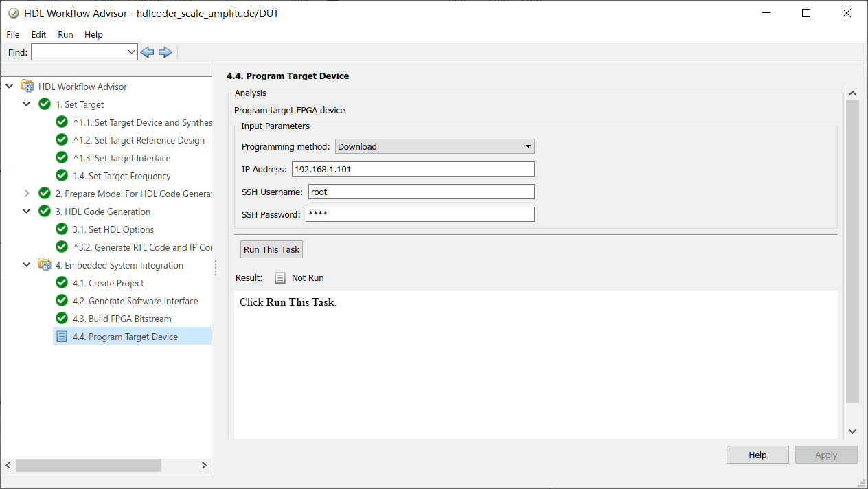Click the IP Address input field
This screenshot has width=868, height=489.
coord(413,169)
